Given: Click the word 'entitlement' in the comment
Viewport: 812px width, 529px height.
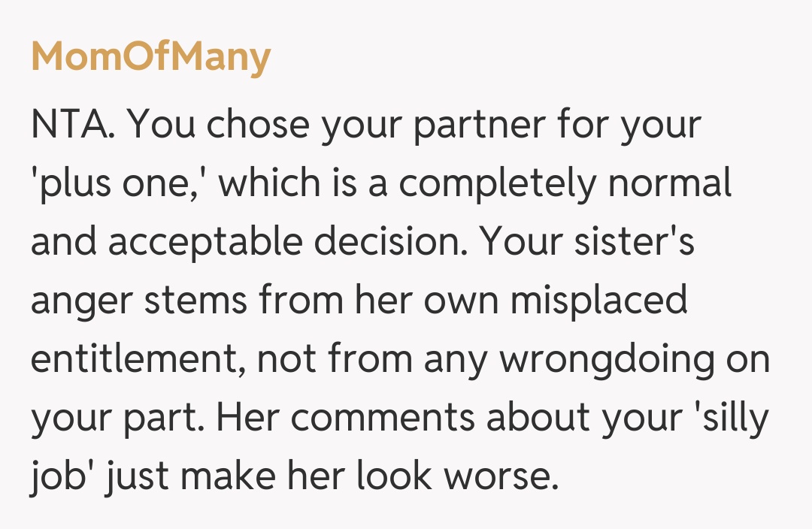Looking at the screenshot, I should click(x=138, y=360).
